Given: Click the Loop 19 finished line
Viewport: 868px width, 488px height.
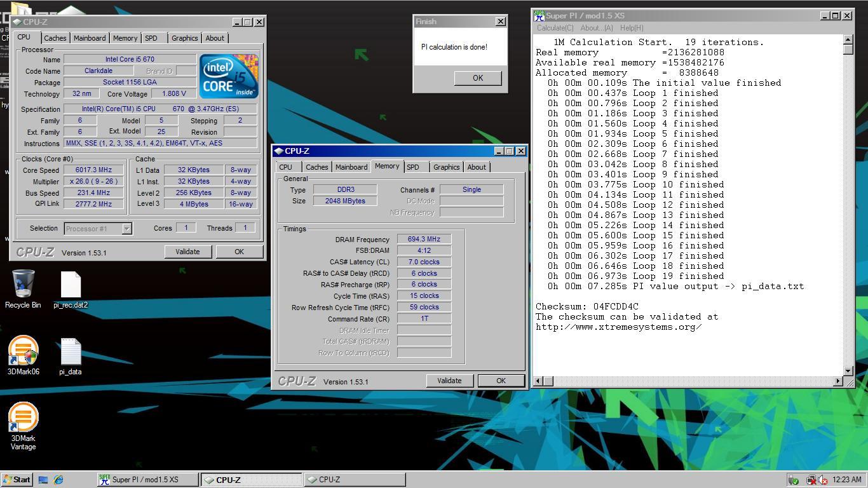Looking at the screenshot, I should pos(636,276).
